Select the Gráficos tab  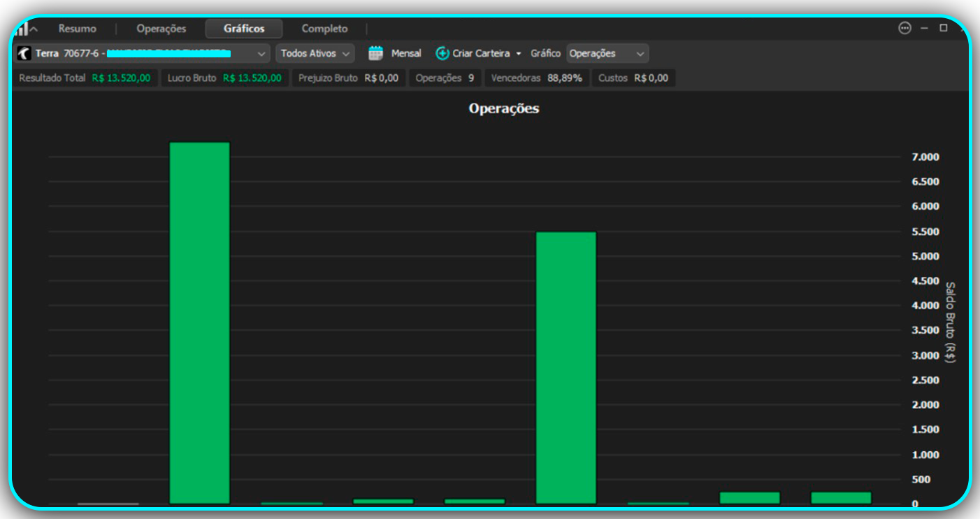pos(244,29)
